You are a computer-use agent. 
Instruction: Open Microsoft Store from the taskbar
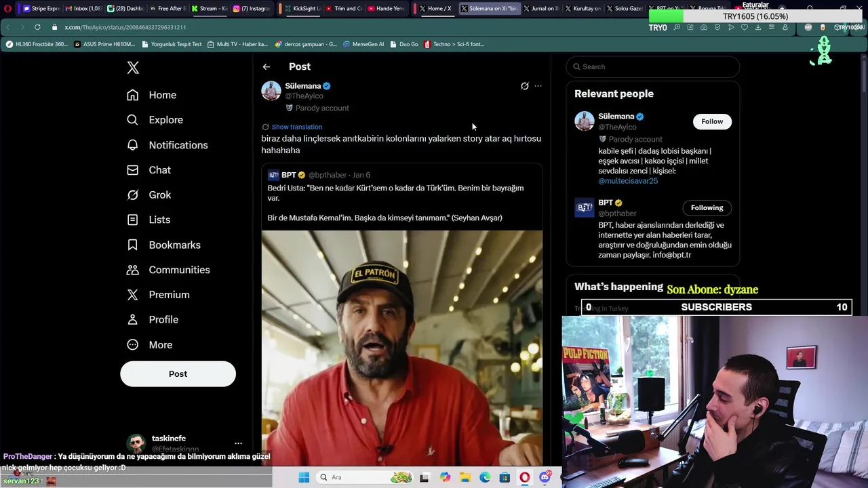coord(505,477)
